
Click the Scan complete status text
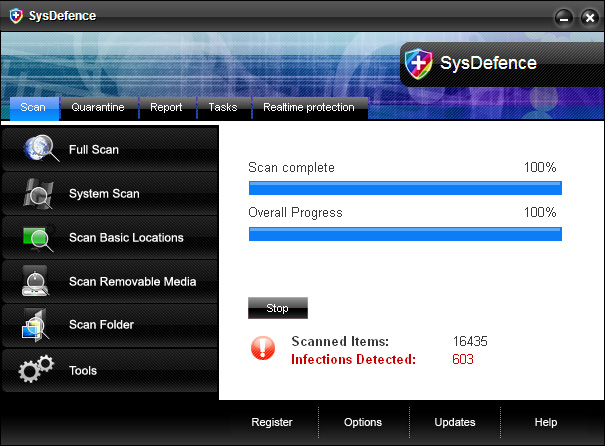coord(291,168)
